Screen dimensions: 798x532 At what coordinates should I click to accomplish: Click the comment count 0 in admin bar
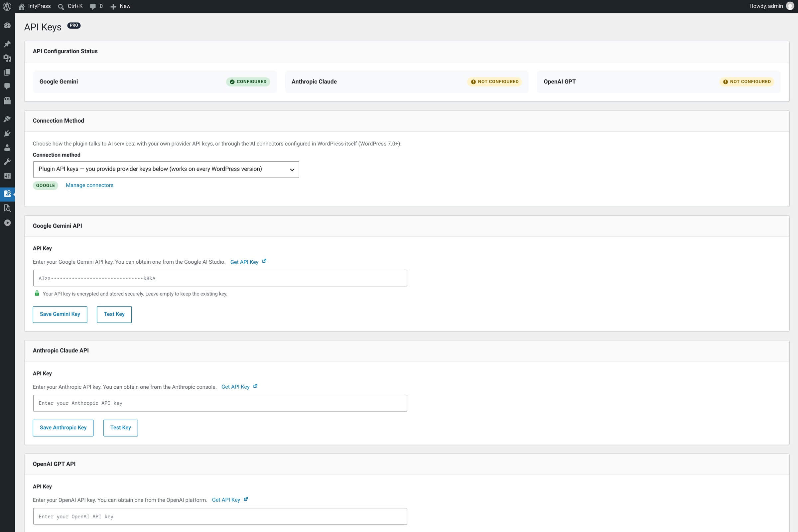point(101,6)
